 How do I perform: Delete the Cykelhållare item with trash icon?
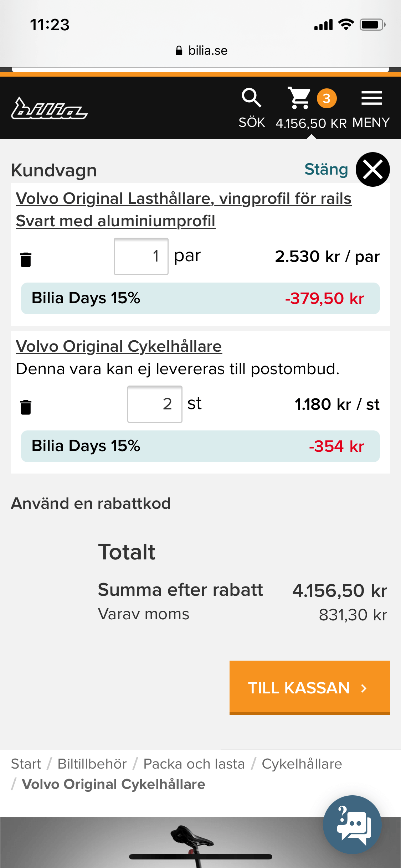pos(26,407)
